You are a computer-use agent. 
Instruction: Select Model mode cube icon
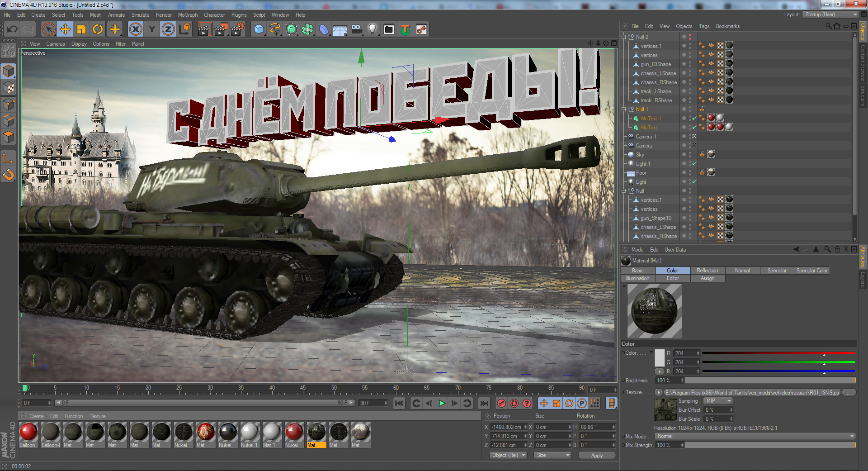8,71
